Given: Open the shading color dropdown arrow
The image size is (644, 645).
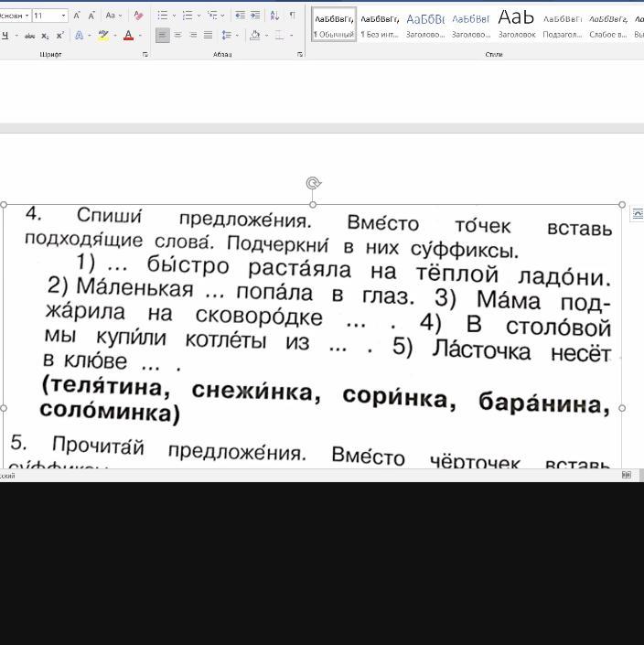Looking at the screenshot, I should [x=267, y=36].
